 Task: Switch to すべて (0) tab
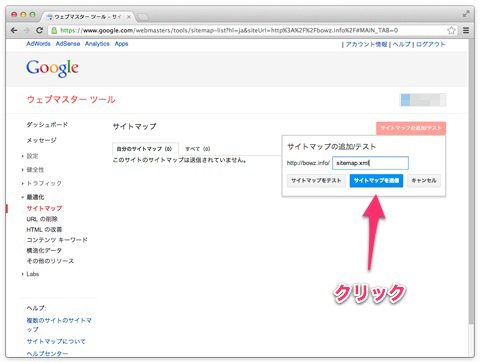[x=198, y=149]
